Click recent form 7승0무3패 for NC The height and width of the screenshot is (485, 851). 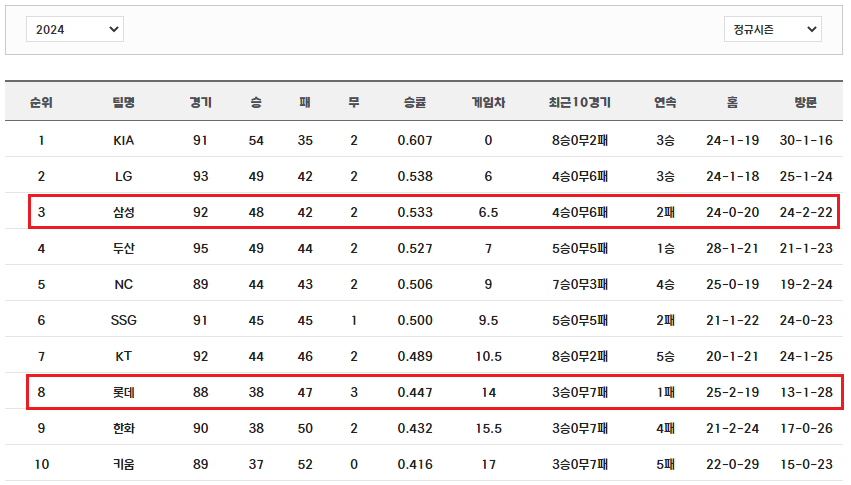580,284
